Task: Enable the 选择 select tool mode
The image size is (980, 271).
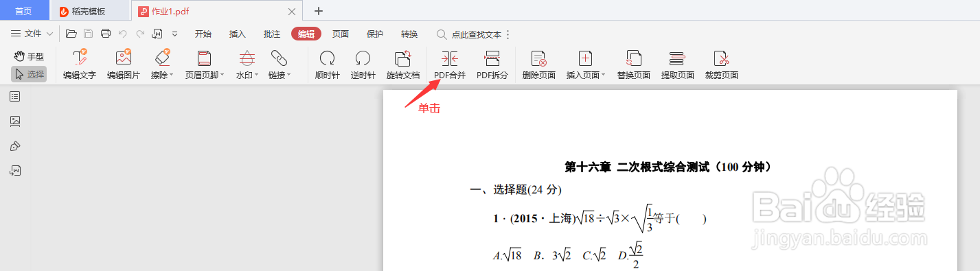Action: point(29,74)
